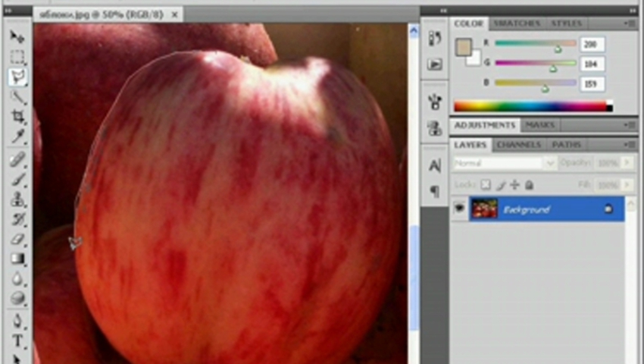This screenshot has width=644, height=364.
Task: Switch to the Styles tab
Action: tap(567, 24)
